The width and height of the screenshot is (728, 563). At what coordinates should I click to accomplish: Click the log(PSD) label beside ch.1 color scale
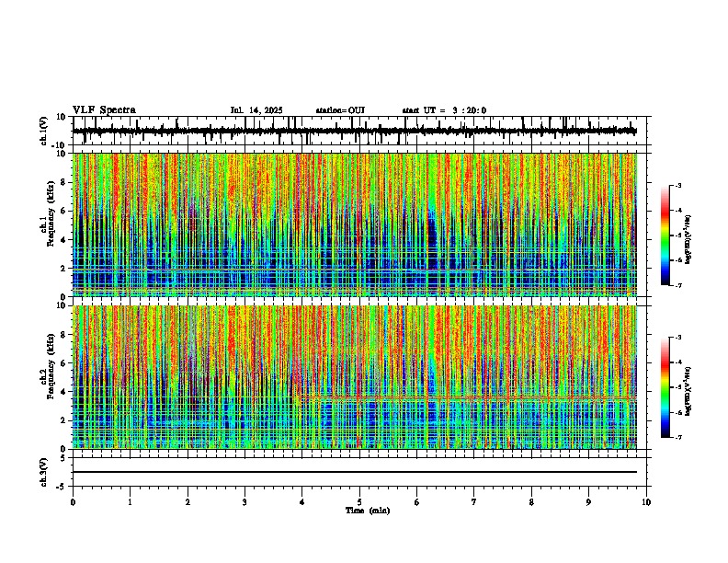point(688,240)
